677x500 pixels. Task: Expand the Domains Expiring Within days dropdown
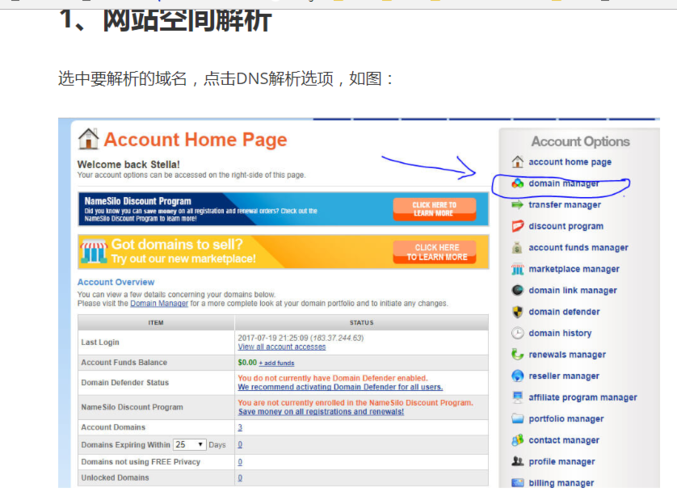[x=190, y=444]
